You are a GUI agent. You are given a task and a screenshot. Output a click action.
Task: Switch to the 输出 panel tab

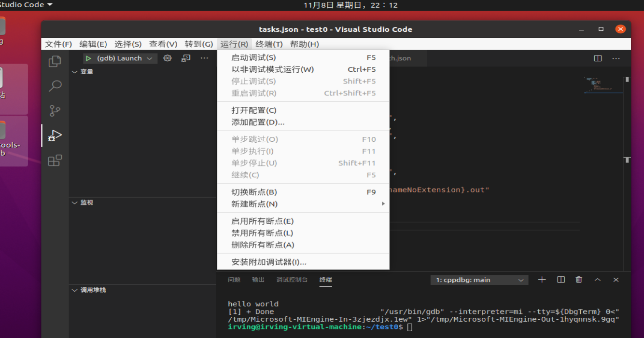258,280
